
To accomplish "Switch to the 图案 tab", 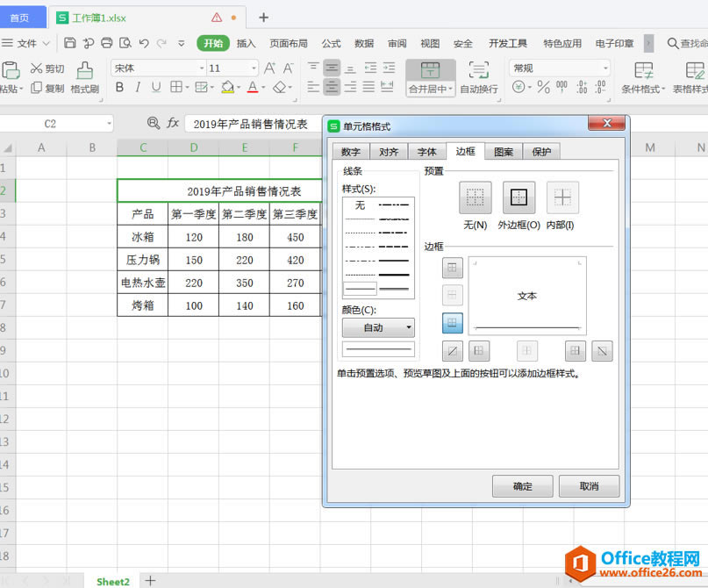I will 504,152.
